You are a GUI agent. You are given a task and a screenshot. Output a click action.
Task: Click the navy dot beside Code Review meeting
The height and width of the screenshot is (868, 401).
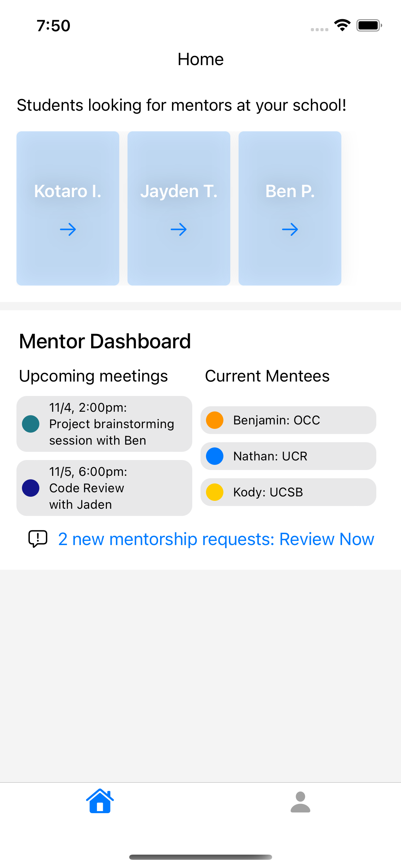click(31, 488)
